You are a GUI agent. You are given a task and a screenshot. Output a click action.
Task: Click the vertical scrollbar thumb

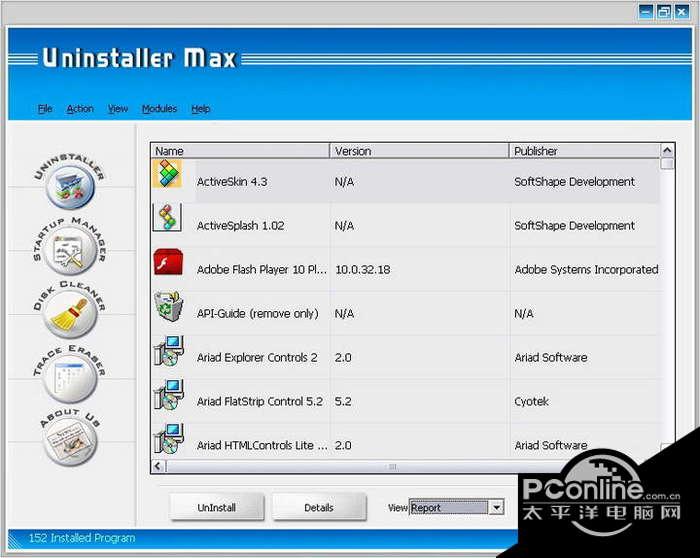pos(667,164)
